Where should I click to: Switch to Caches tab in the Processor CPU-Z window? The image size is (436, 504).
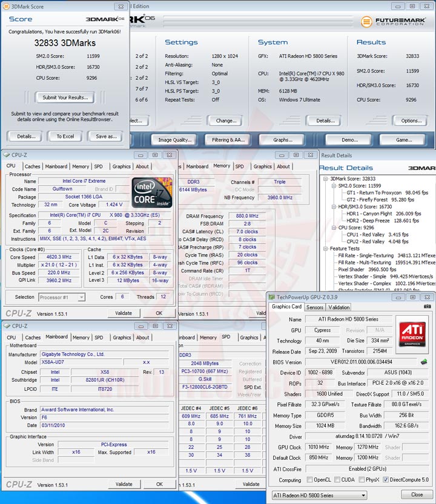coord(33,166)
